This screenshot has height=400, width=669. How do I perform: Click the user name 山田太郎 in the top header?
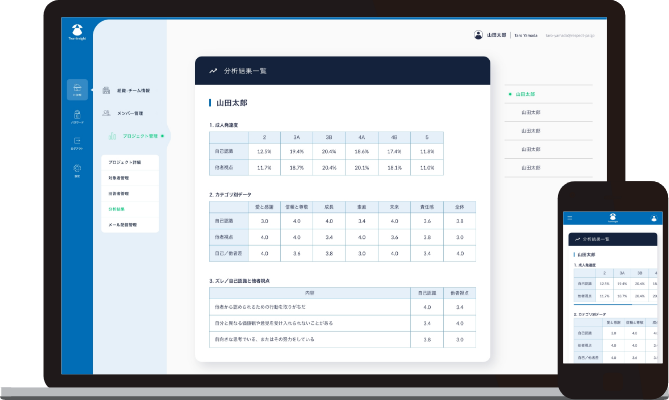tap(496, 35)
